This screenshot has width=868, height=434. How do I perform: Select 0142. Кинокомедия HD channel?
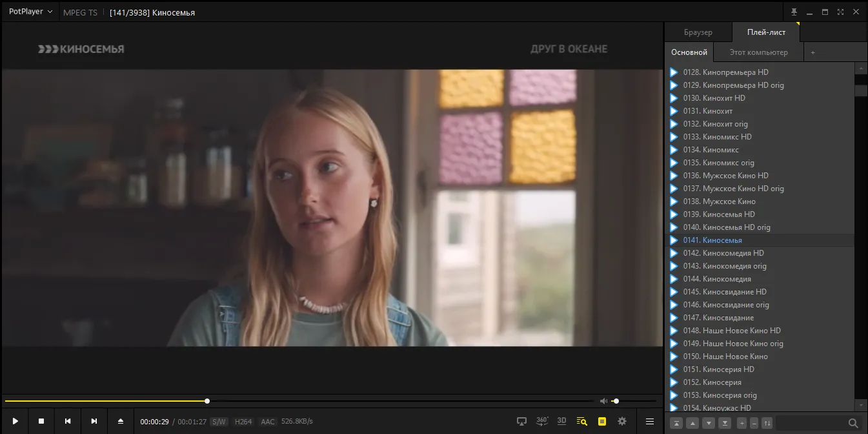(x=760, y=253)
